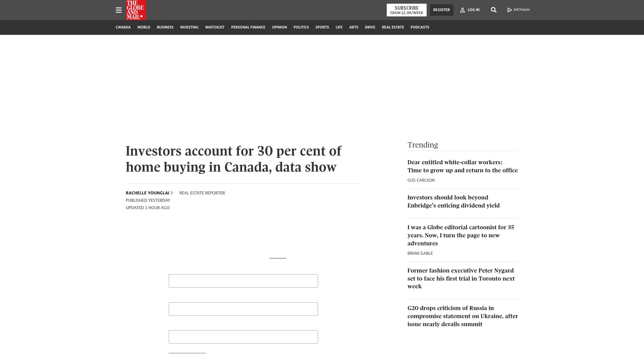Click 'Updated 1 hour ago' text

[148, 208]
